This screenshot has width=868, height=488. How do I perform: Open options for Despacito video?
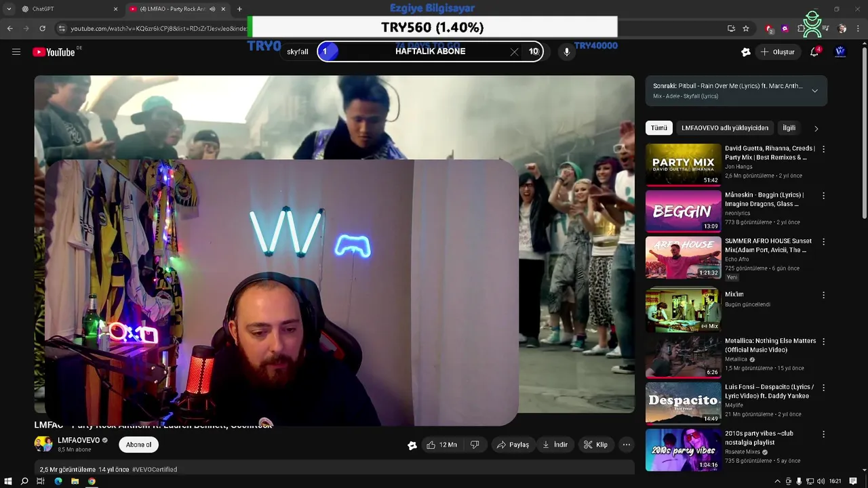pyautogui.click(x=824, y=388)
